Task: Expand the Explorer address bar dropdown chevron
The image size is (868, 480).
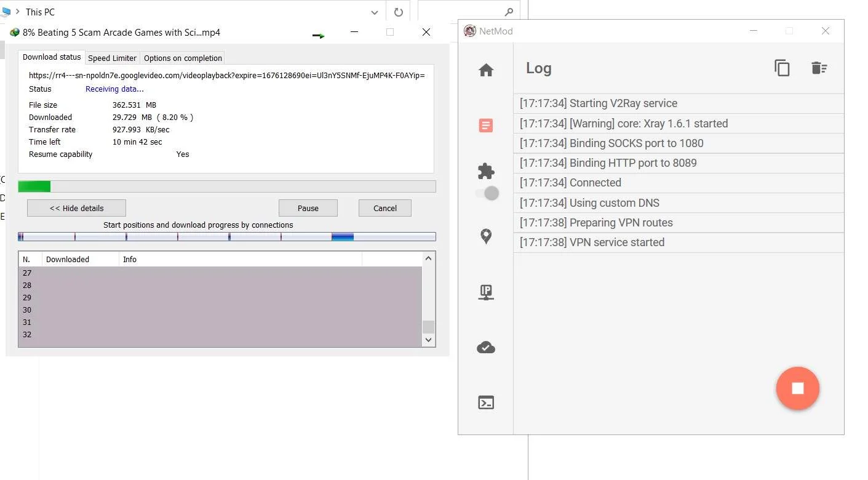Action: point(375,12)
